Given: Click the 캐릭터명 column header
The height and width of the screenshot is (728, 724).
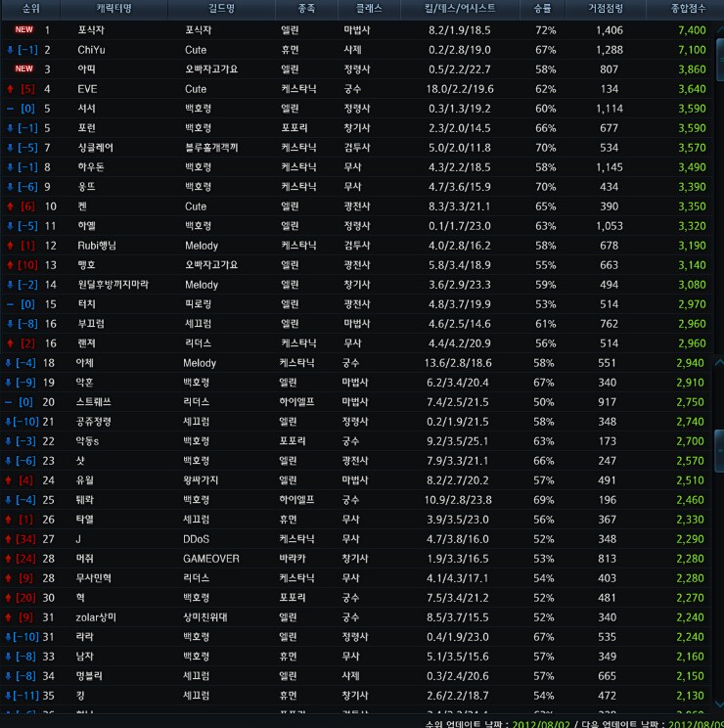Looking at the screenshot, I should click(113, 9).
